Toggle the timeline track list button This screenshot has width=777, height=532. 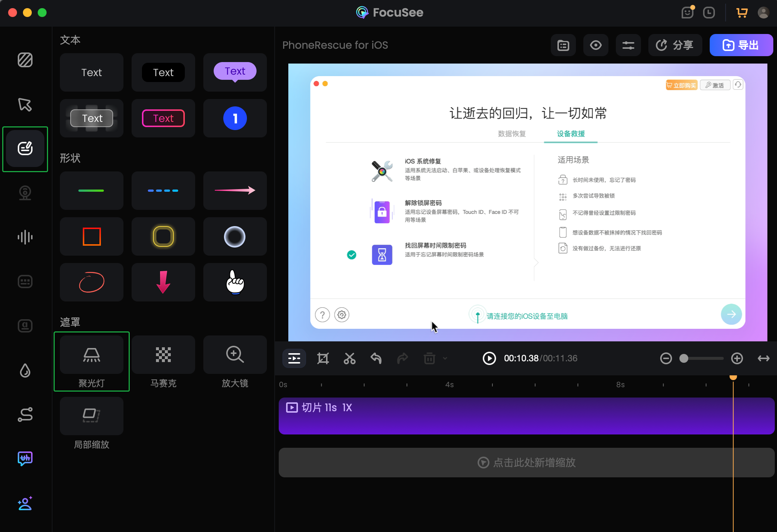(x=294, y=358)
